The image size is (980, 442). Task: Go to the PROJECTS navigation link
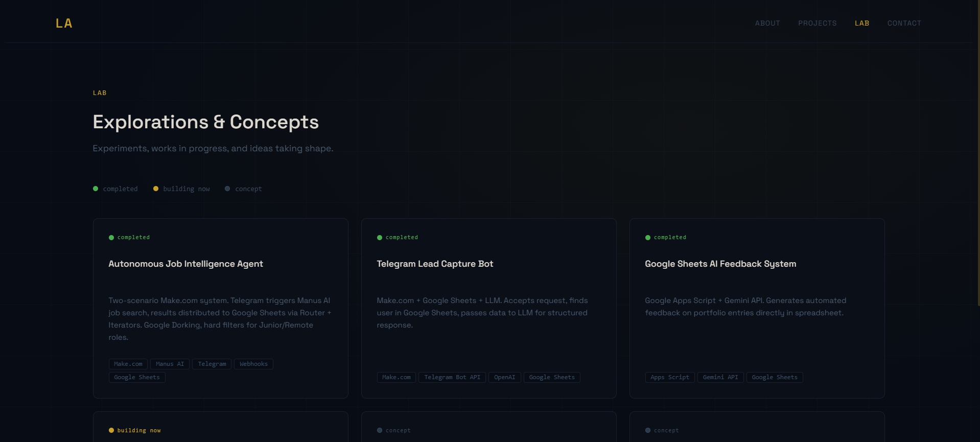click(818, 24)
